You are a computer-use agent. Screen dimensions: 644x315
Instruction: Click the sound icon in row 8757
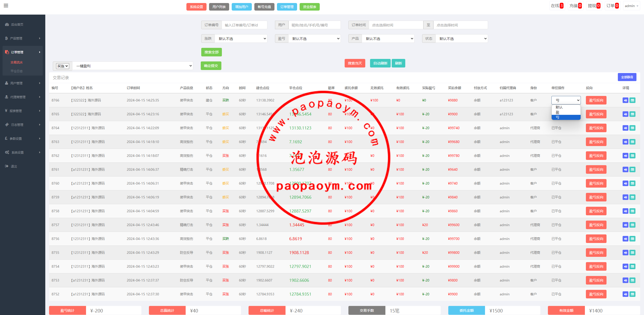point(625,225)
